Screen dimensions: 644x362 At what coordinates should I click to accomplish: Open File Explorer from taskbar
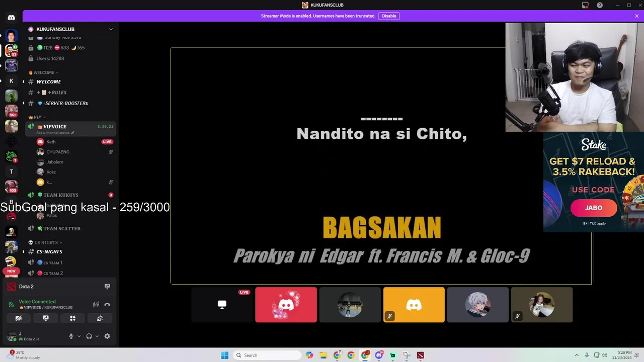(x=323, y=355)
